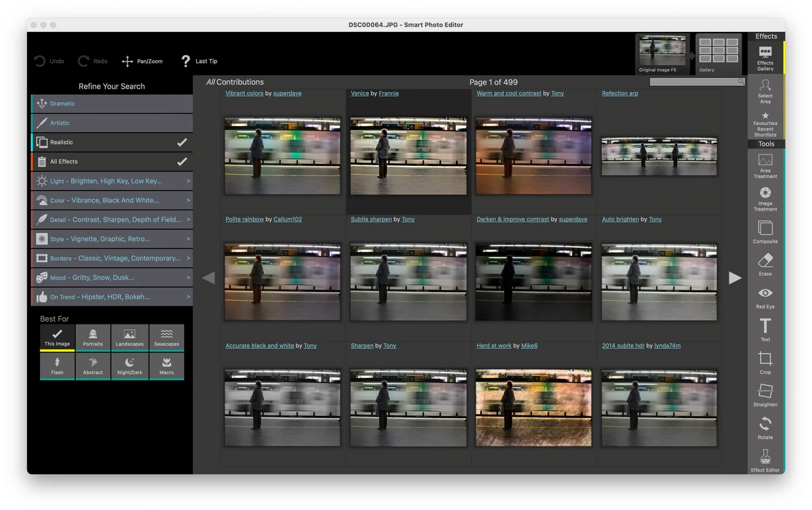
Task: Switch to Gallery view
Action: coord(719,54)
